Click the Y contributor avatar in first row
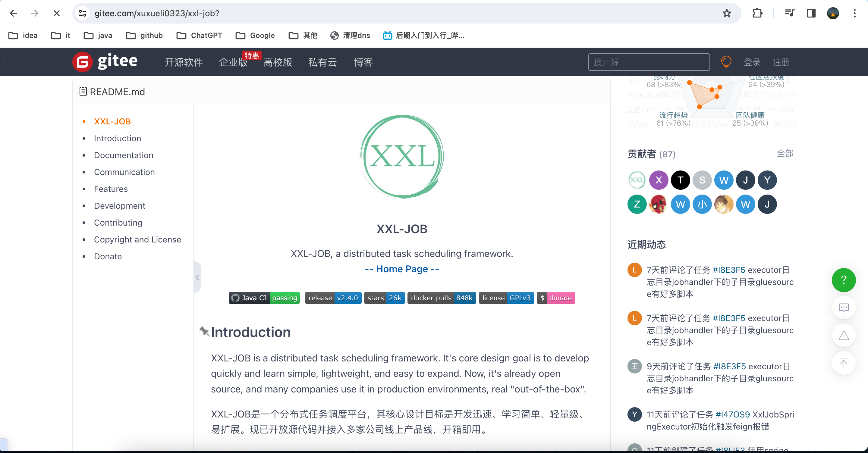Screen dimensions: 868x453 [x=767, y=180]
